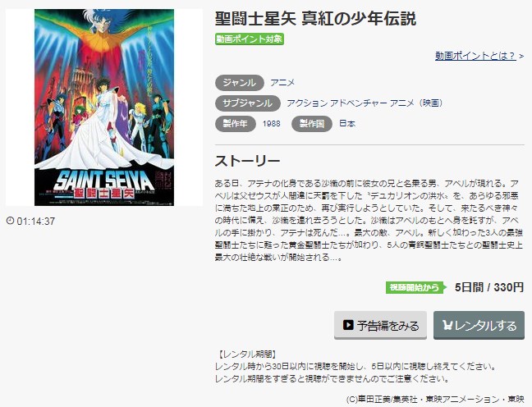Open the 動画ポイントとは？ link
The image size is (532, 407).
475,56
